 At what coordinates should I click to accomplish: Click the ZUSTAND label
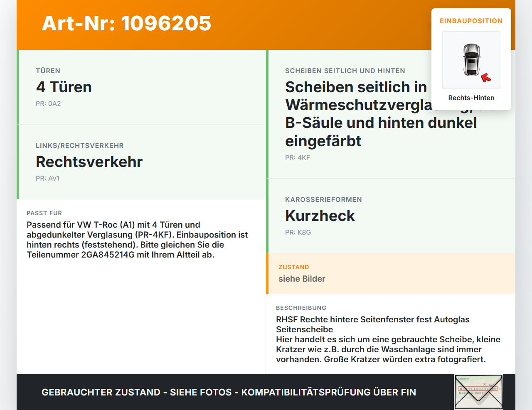(294, 267)
